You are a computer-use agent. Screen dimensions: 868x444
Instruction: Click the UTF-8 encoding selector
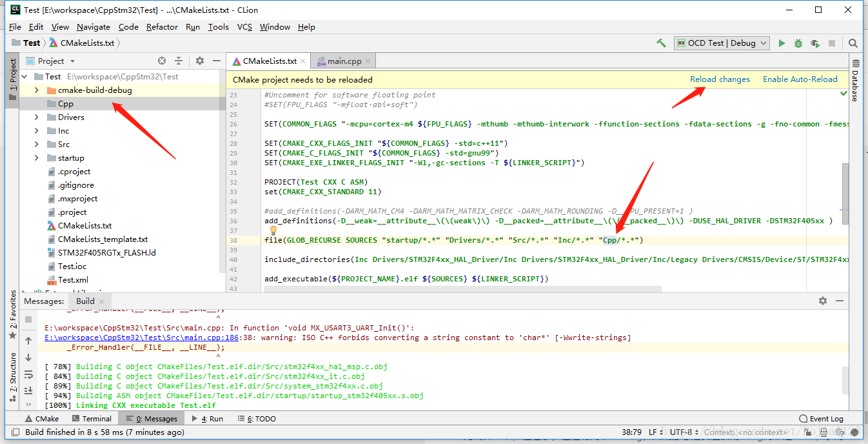[684, 432]
